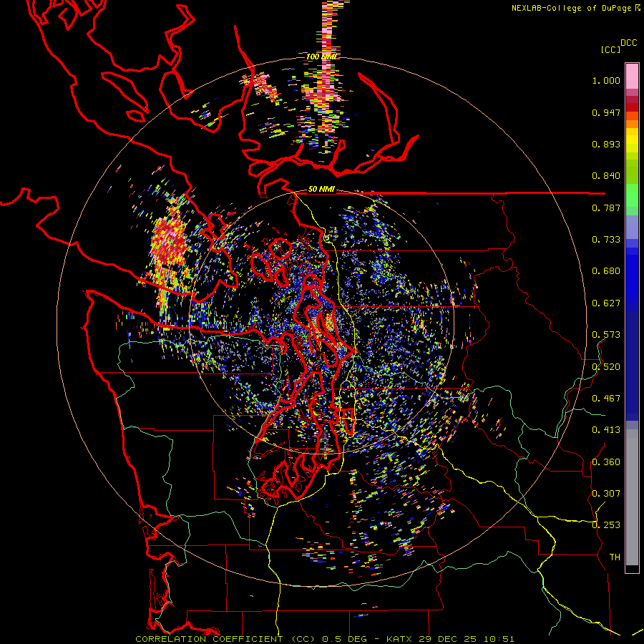Image resolution: width=644 pixels, height=644 pixels.
Task: Click the DCC label above the color scale
Action: click(628, 43)
